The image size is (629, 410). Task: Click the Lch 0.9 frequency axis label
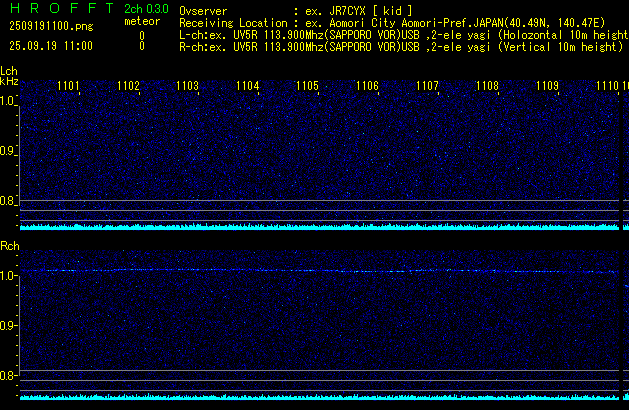(9, 151)
